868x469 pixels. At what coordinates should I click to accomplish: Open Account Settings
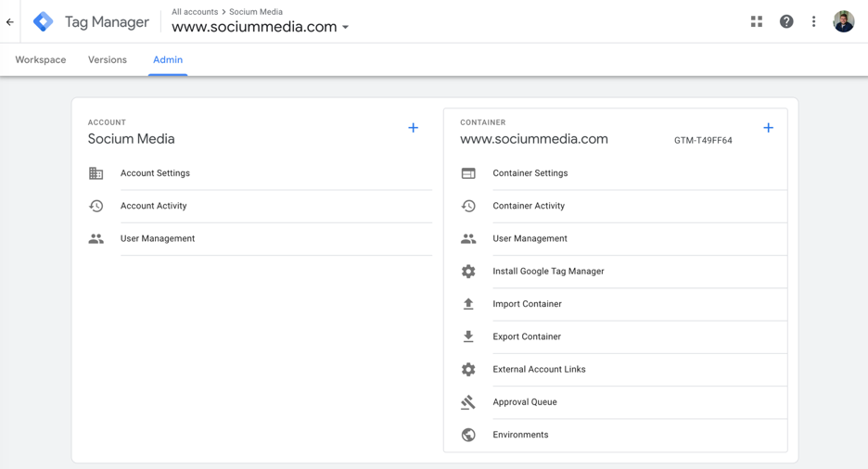click(x=155, y=173)
